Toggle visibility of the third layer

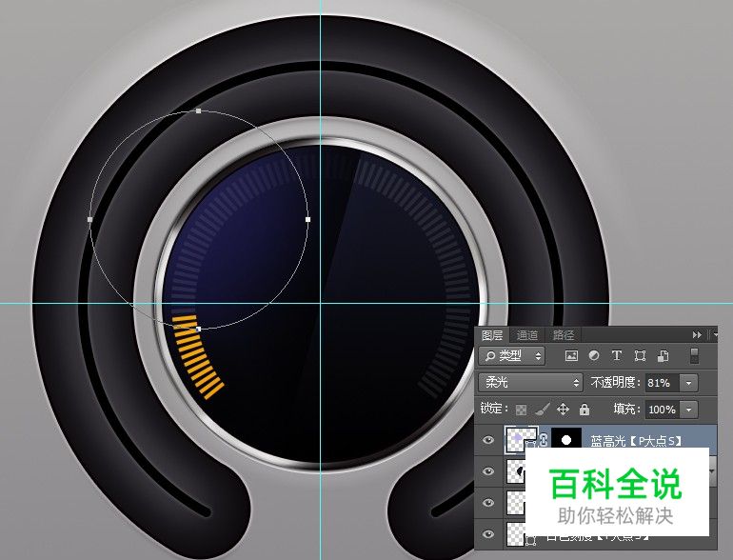pos(488,503)
